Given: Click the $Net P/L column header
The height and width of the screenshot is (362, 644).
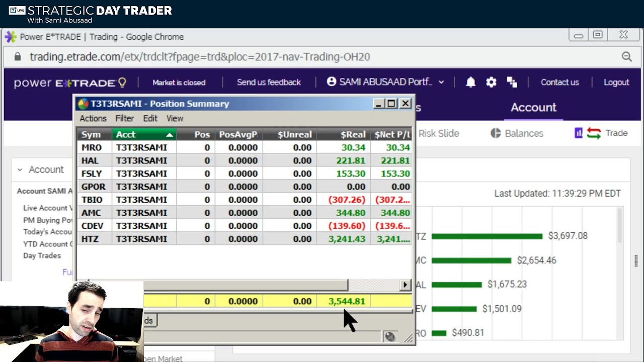Looking at the screenshot, I should (391, 134).
